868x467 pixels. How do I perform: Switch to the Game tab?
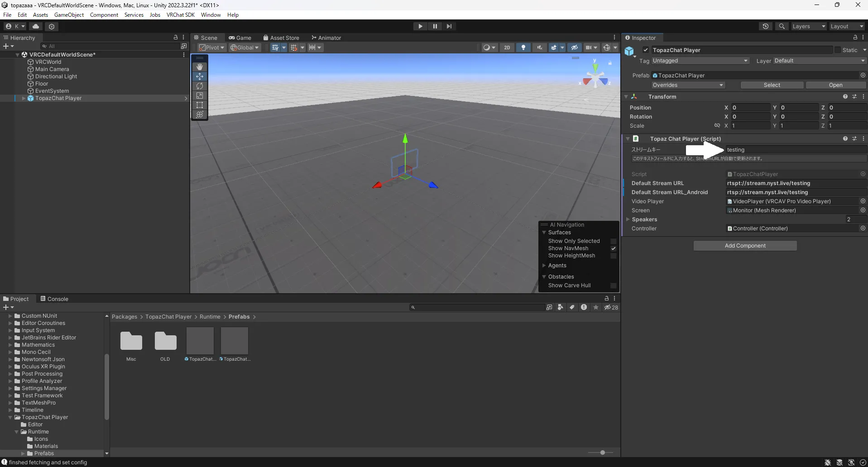coord(240,38)
